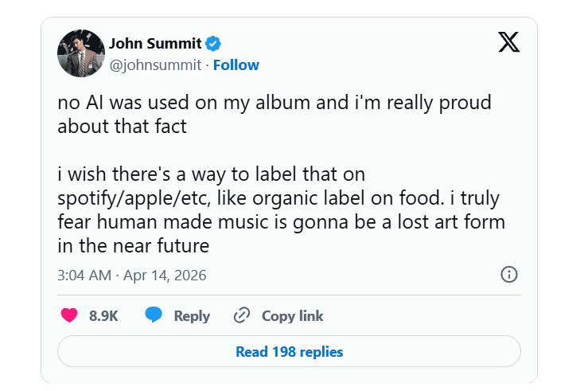This screenshot has height=391, width=588.
Task: Click the chain link icon
Action: click(x=242, y=316)
